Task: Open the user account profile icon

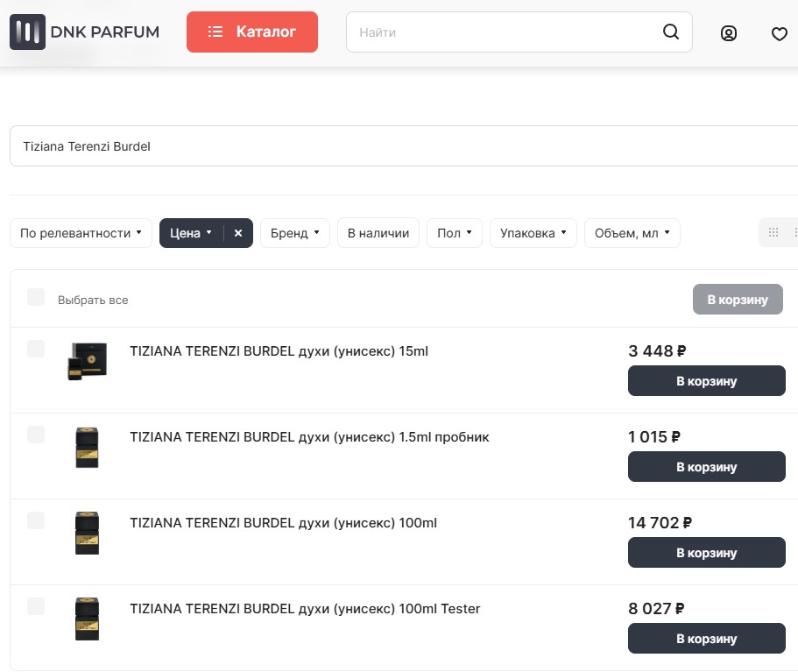Action: [728, 33]
